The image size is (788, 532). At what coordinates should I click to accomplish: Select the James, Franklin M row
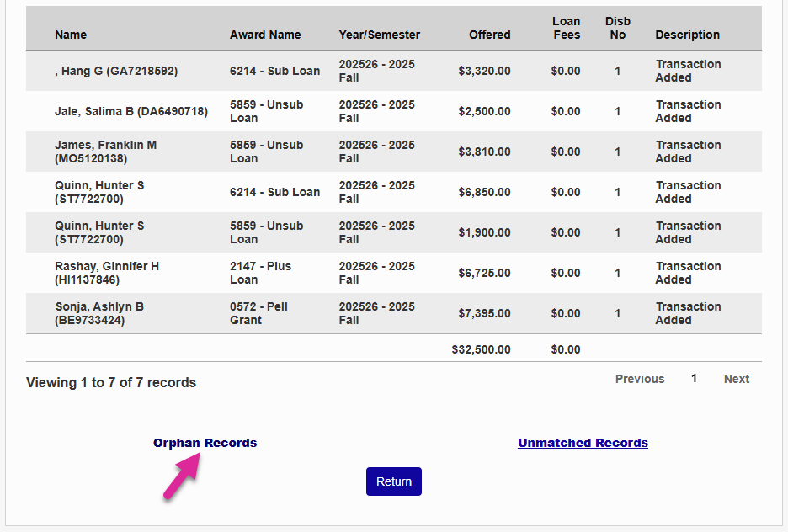click(105, 152)
